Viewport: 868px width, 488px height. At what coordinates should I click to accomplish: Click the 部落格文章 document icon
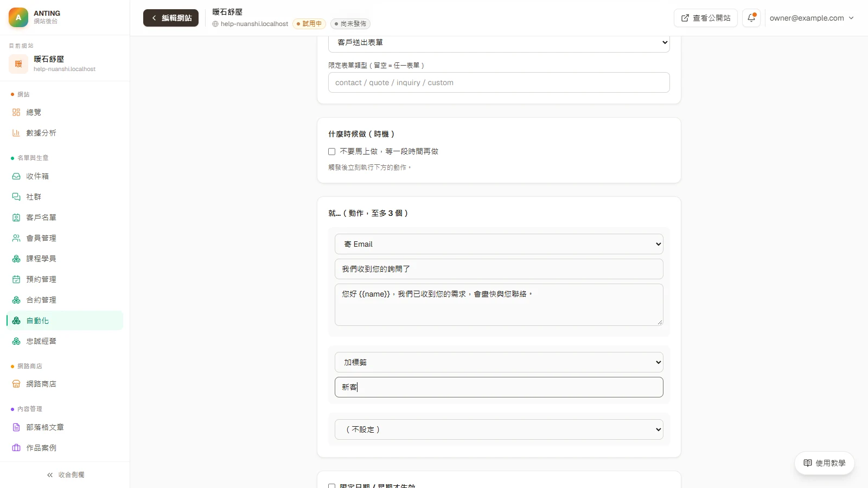pyautogui.click(x=16, y=427)
